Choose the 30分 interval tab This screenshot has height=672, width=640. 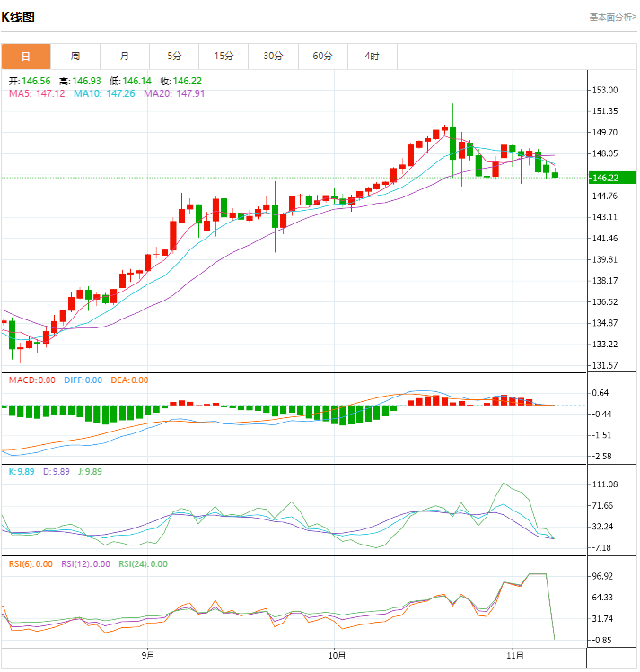coord(273,57)
